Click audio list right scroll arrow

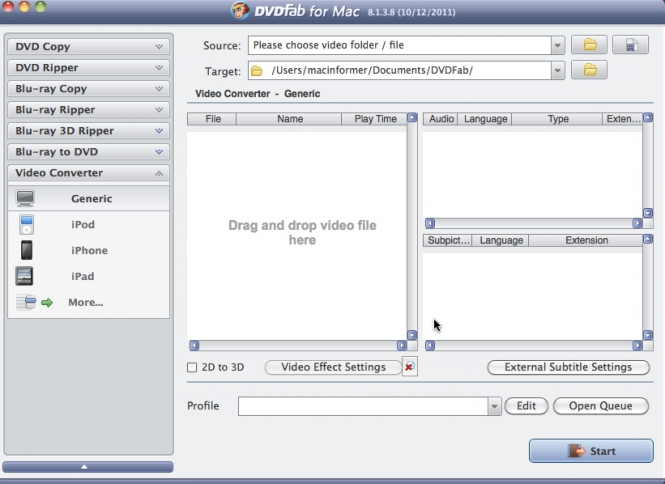(x=637, y=223)
